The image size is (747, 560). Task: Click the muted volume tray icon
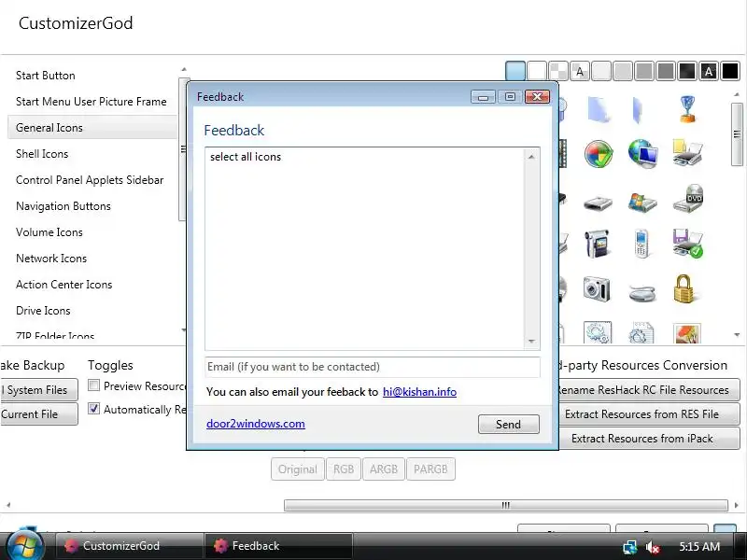(652, 547)
